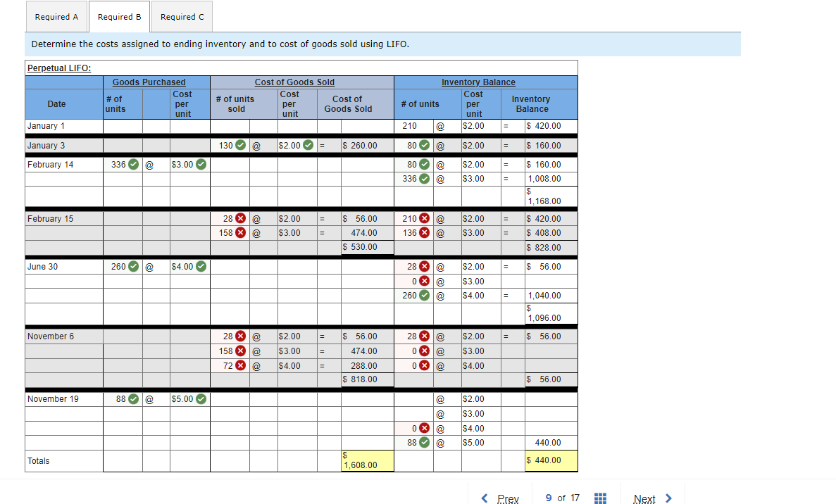Click green check beside 260 units purchased June 30
836x504 pixels.
tap(133, 266)
